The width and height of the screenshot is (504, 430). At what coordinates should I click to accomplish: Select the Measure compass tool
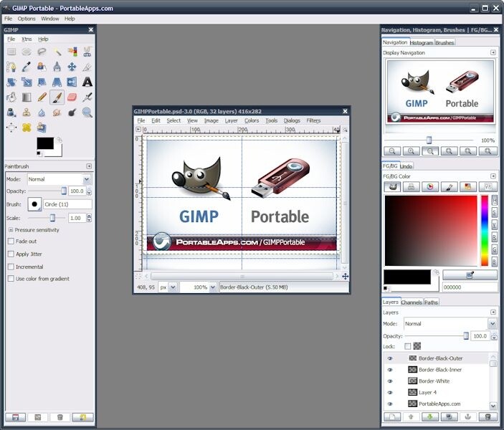[x=57, y=67]
